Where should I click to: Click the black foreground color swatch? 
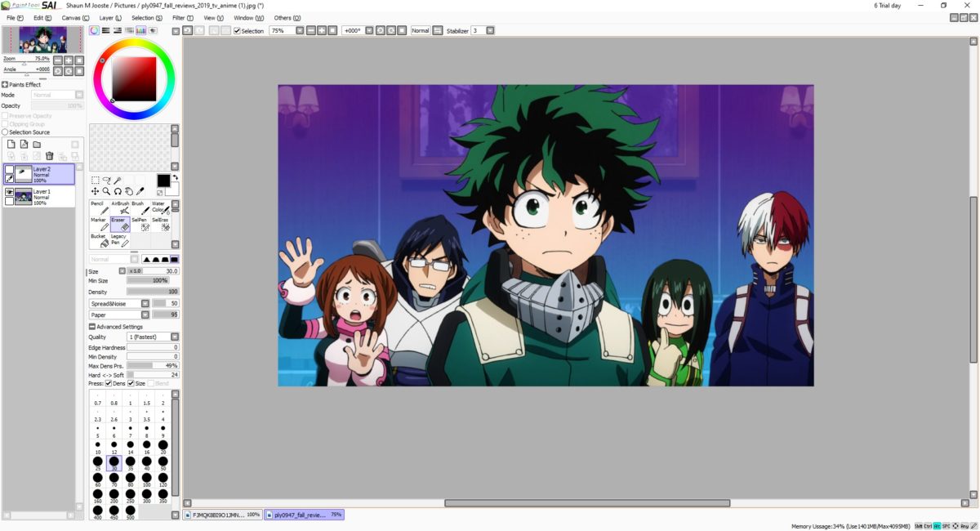point(163,181)
